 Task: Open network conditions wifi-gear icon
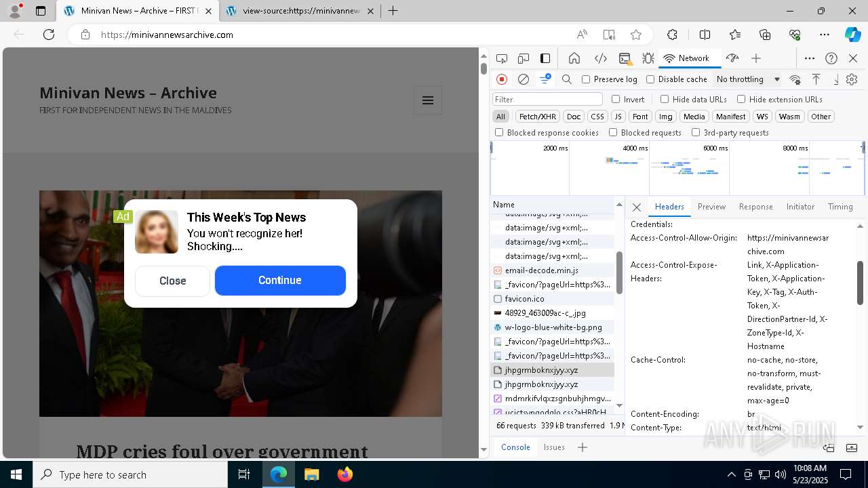click(x=795, y=79)
